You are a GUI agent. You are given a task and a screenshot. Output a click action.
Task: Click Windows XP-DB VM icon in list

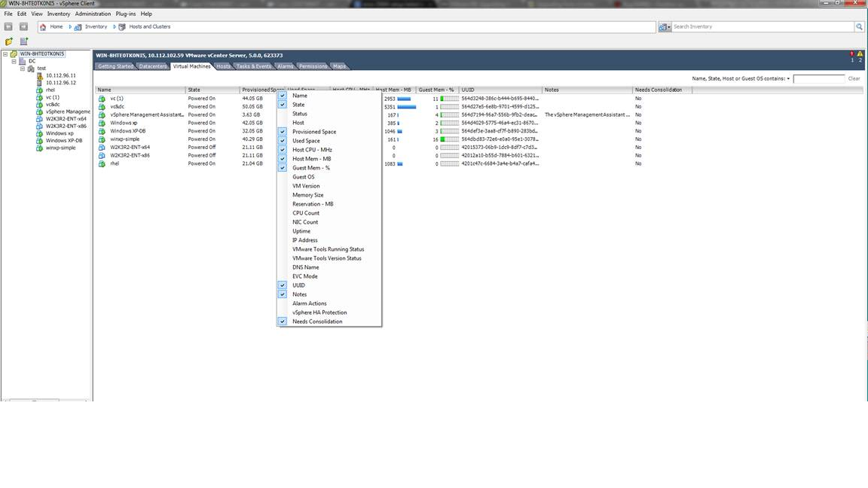point(102,131)
